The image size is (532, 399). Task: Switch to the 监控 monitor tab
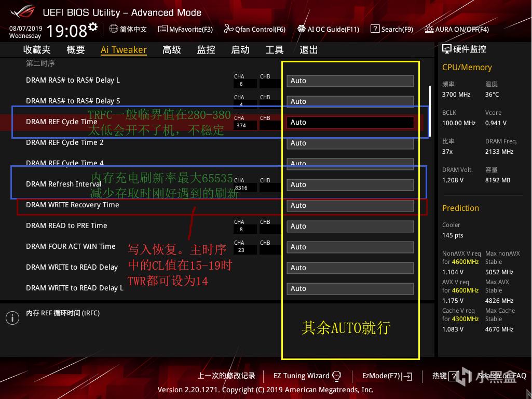(x=206, y=50)
